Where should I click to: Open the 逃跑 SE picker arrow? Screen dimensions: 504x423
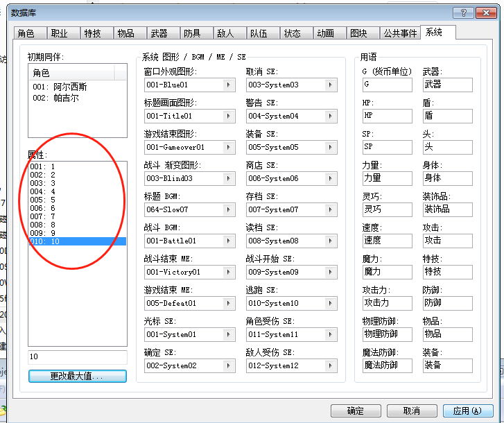tap(331, 303)
